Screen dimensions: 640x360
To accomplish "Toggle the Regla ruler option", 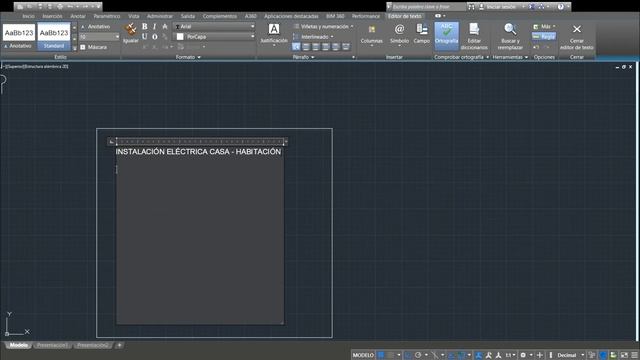I will coord(544,37).
